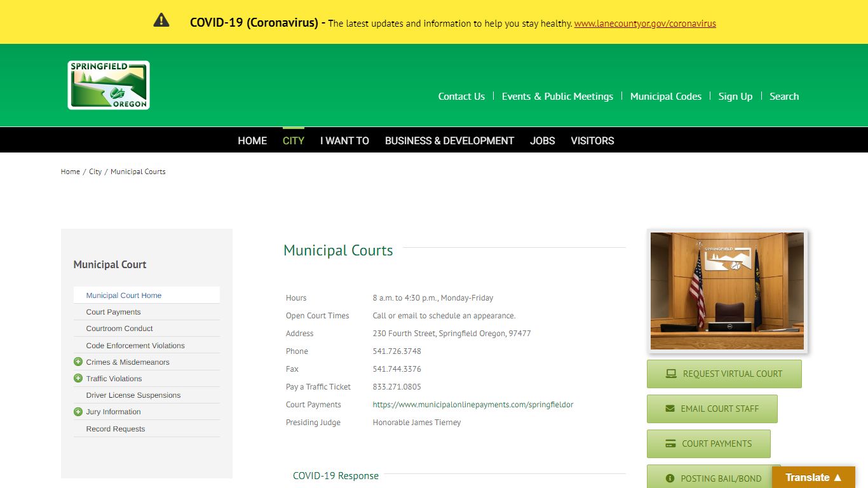Open Crimes & Misdemeanors sidebar link
Viewport: 868px width, 488px height.
pos(128,362)
